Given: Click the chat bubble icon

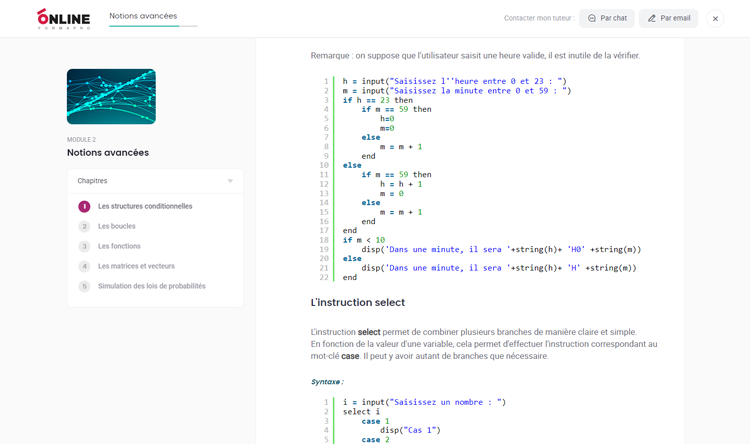Looking at the screenshot, I should pos(592,18).
